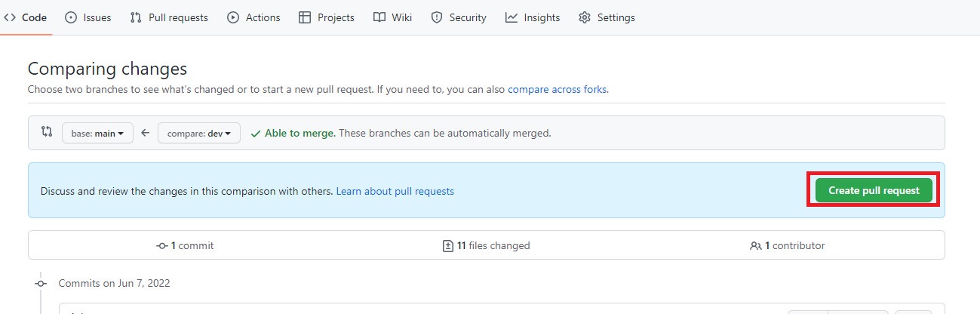Click the Wiki book icon
This screenshot has width=980, height=314.
coord(379,17)
